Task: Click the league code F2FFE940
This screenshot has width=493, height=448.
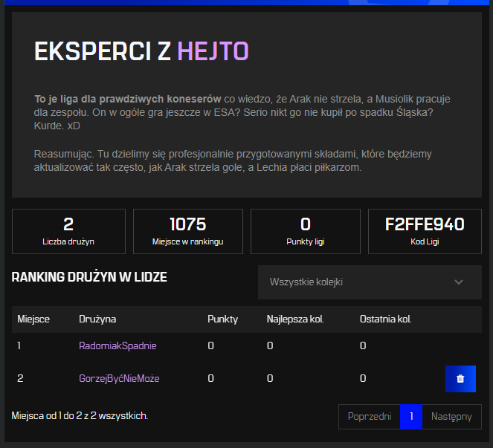Action: (425, 224)
